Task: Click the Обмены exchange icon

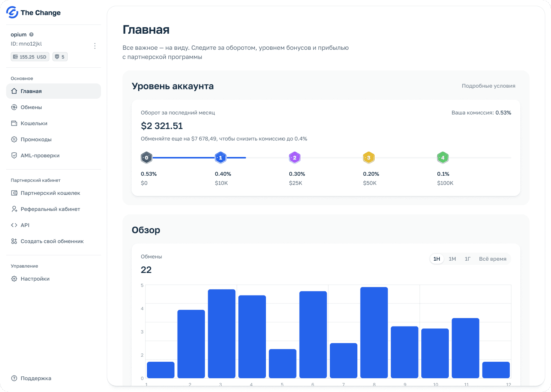Action: point(14,107)
